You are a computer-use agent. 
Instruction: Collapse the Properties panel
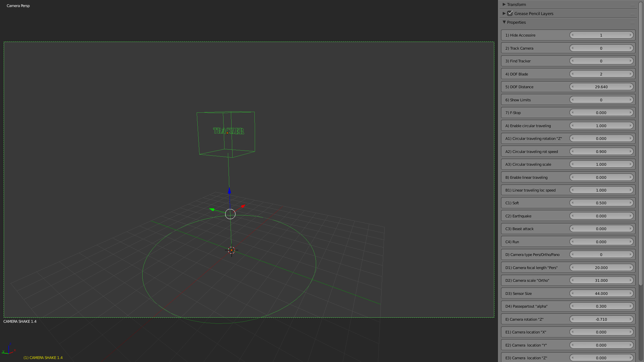pos(504,22)
